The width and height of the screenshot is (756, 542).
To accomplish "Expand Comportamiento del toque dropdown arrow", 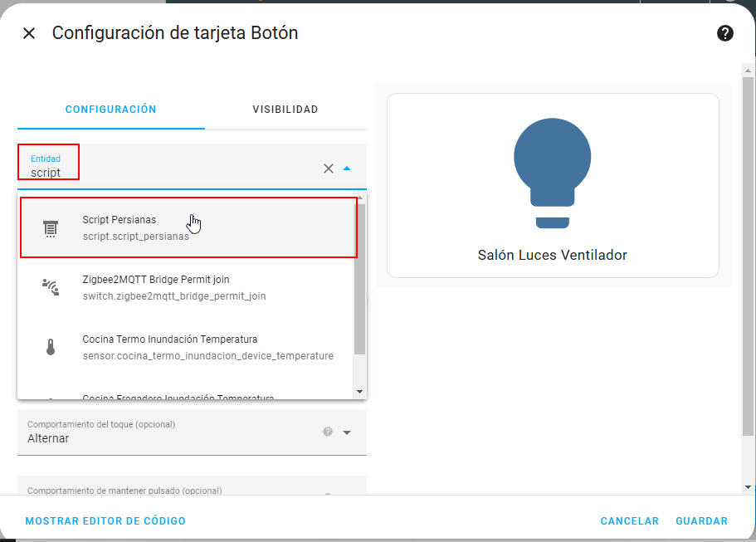I will click(347, 432).
